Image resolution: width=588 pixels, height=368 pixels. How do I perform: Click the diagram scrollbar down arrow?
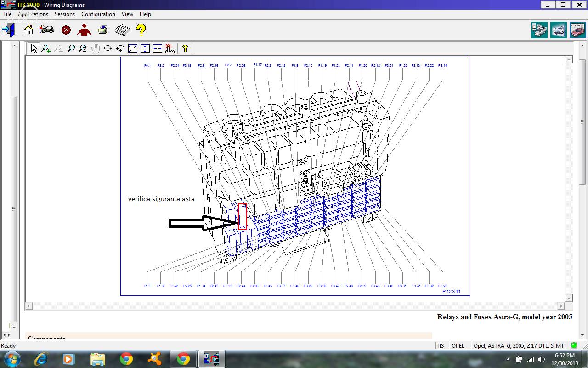click(x=569, y=298)
